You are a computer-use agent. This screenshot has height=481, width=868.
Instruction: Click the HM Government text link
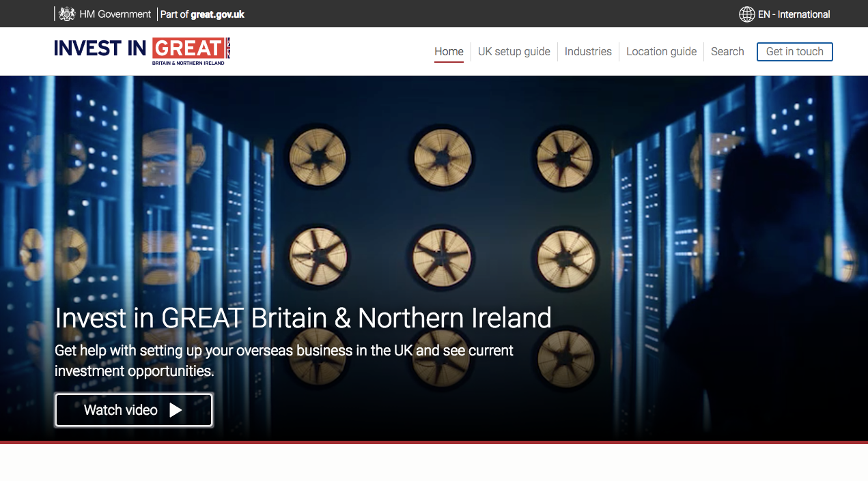click(x=115, y=14)
